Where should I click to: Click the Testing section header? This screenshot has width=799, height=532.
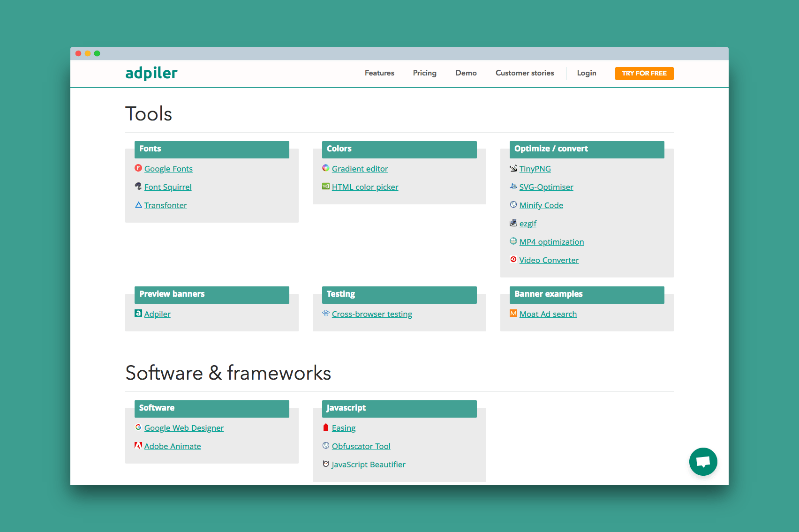coord(399,295)
